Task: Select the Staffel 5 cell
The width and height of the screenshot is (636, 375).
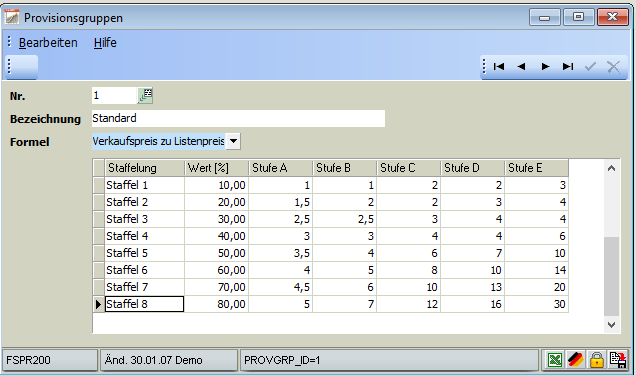Action: (145, 253)
